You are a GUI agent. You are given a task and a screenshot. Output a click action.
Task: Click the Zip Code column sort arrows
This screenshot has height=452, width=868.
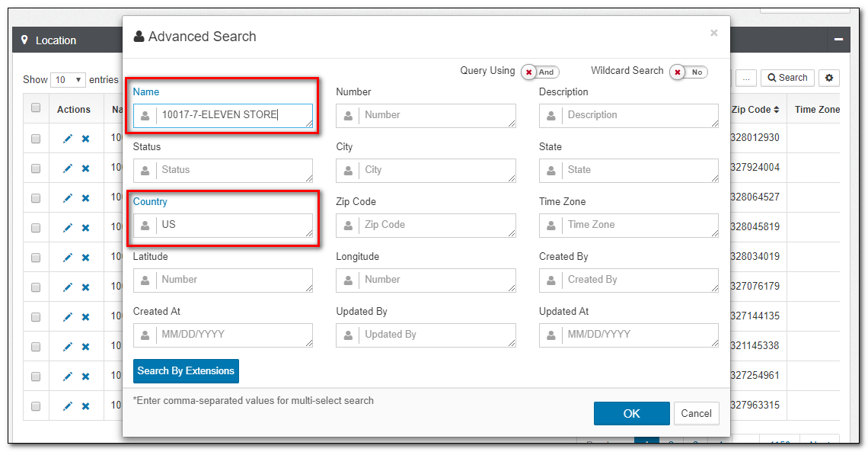point(776,110)
